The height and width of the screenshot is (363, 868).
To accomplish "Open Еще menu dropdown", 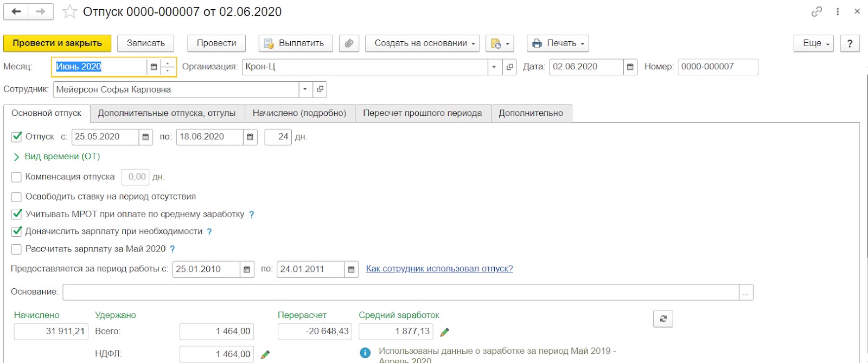I will [x=814, y=43].
